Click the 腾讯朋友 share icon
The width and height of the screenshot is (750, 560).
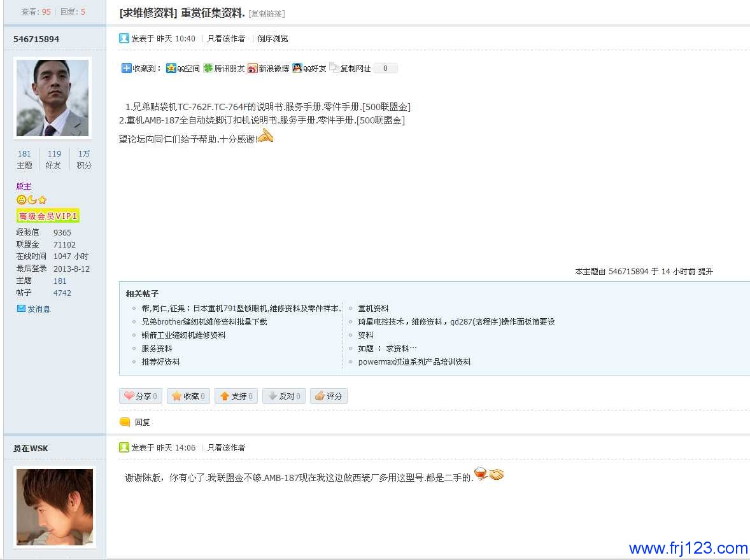(208, 68)
